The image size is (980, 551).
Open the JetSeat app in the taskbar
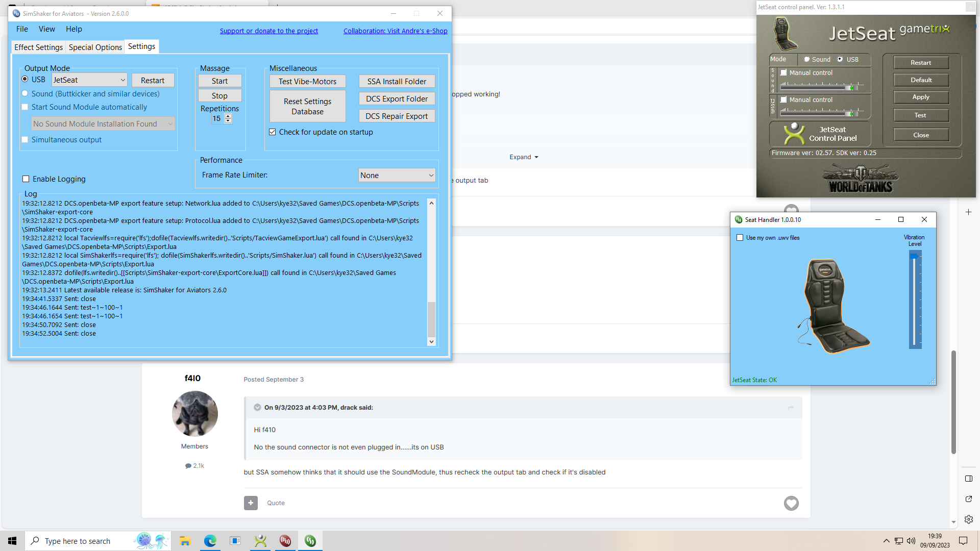point(260,541)
